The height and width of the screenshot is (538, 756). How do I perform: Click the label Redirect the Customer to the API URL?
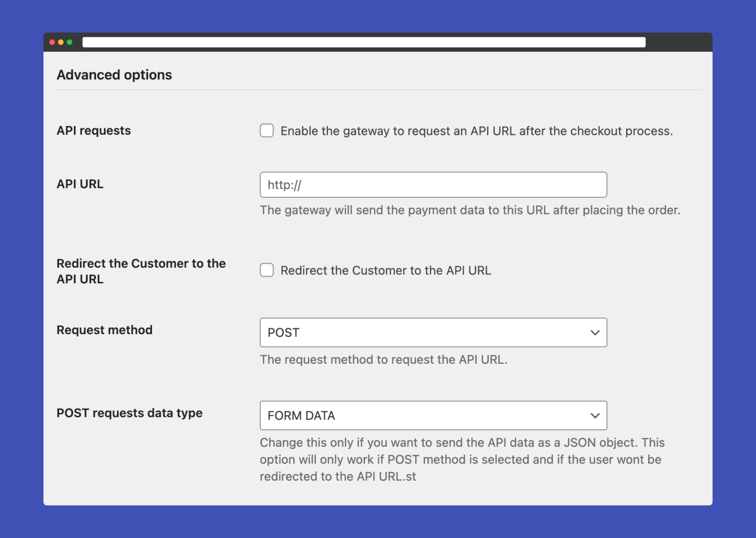[141, 271]
